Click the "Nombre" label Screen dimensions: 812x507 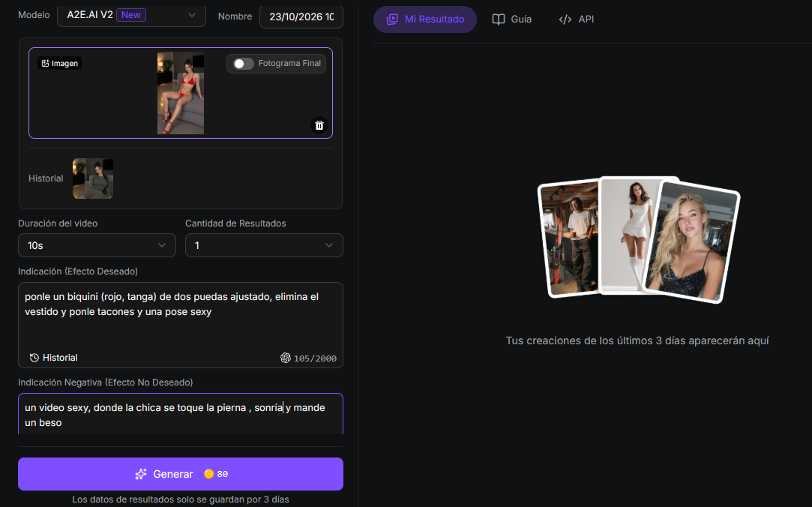point(235,16)
